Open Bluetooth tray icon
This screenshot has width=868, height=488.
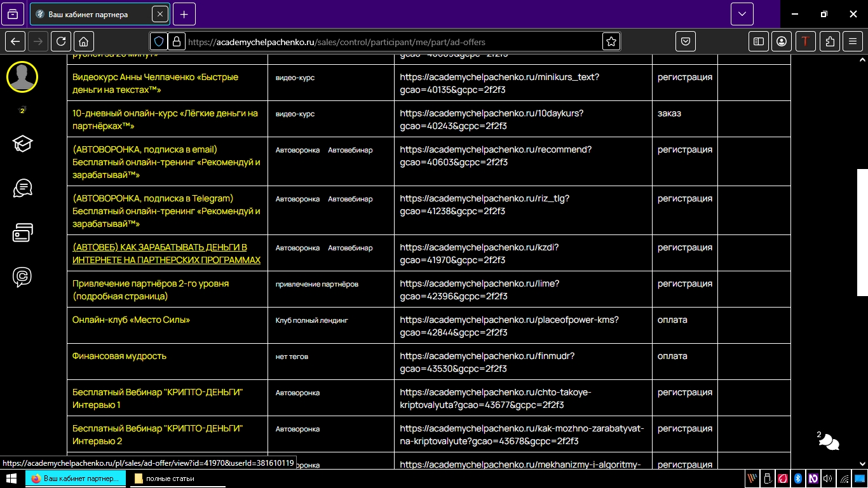798,478
